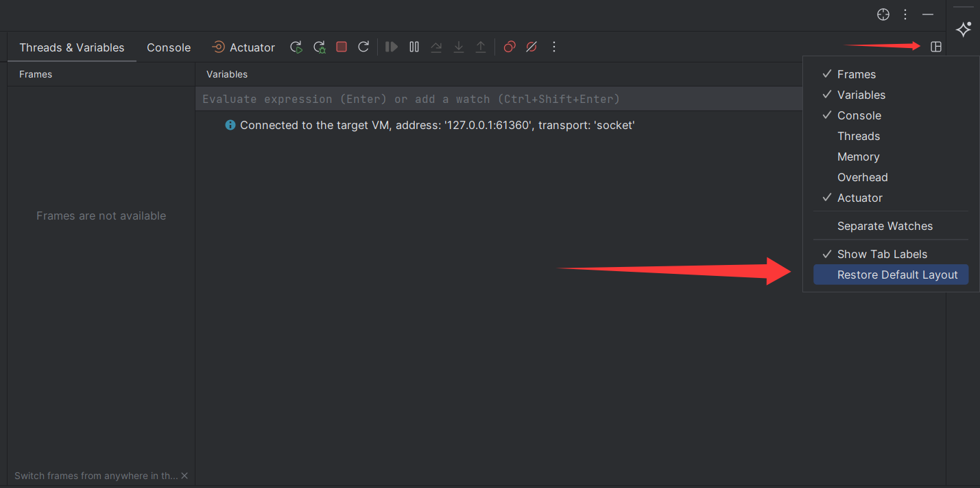Mute all breakpoints

[531, 47]
